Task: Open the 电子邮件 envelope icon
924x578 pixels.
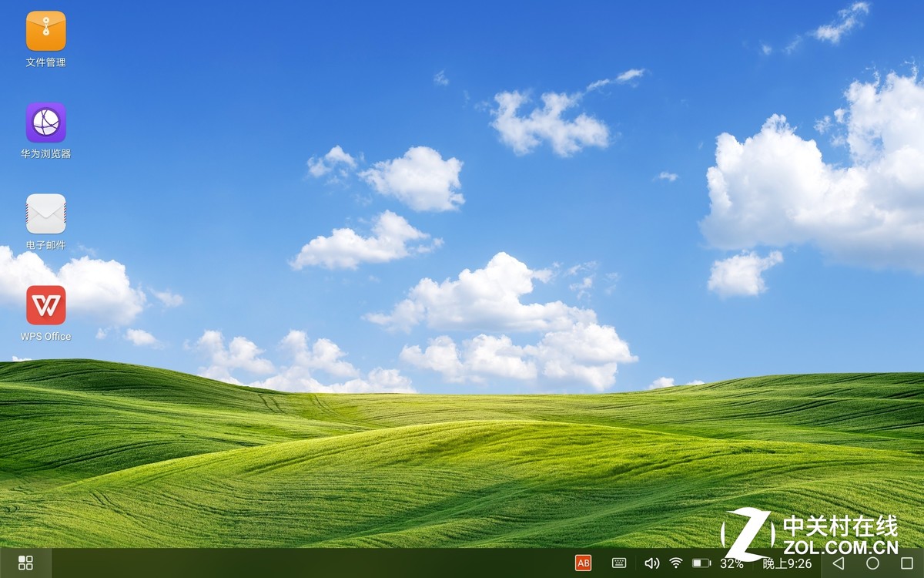Action: (x=46, y=213)
